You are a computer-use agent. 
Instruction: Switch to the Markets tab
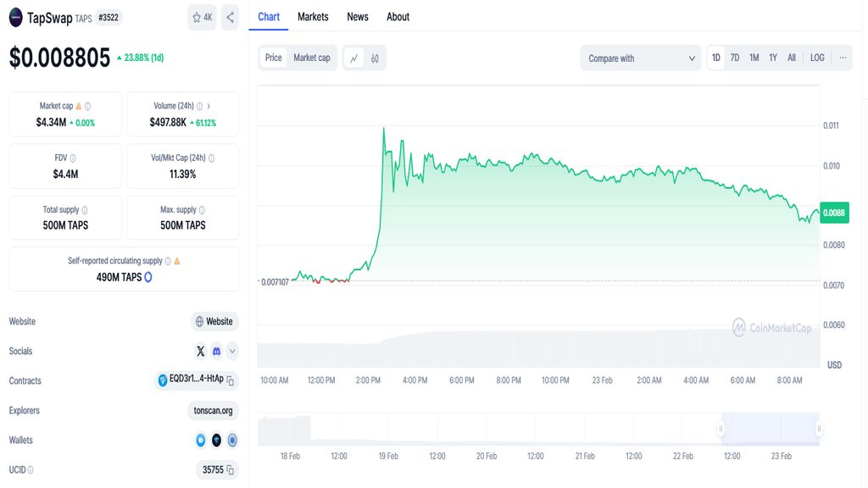pos(313,17)
